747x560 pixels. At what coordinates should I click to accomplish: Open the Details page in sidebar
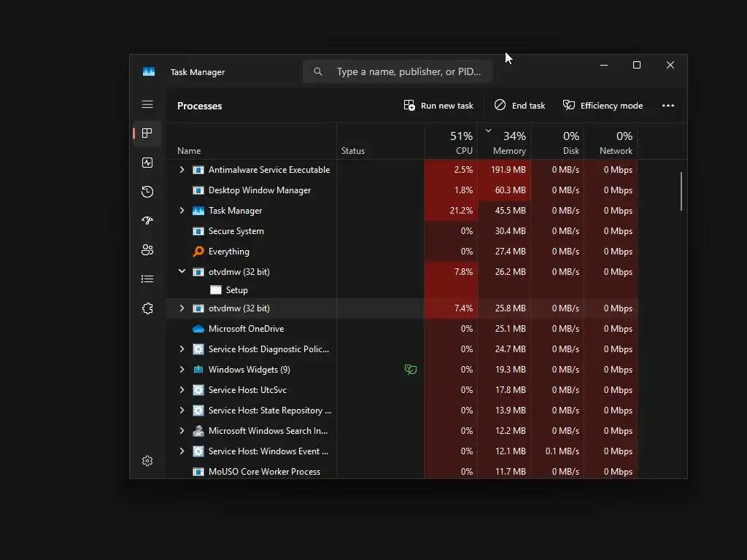coord(147,279)
